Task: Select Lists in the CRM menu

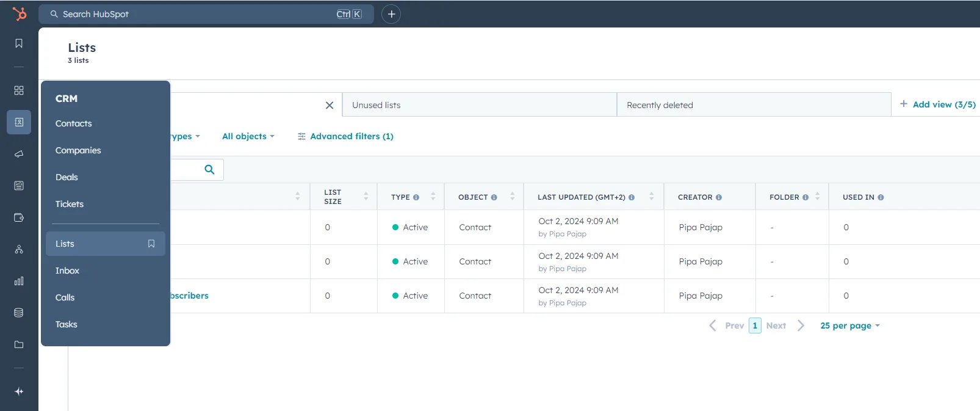Action: coord(106,244)
